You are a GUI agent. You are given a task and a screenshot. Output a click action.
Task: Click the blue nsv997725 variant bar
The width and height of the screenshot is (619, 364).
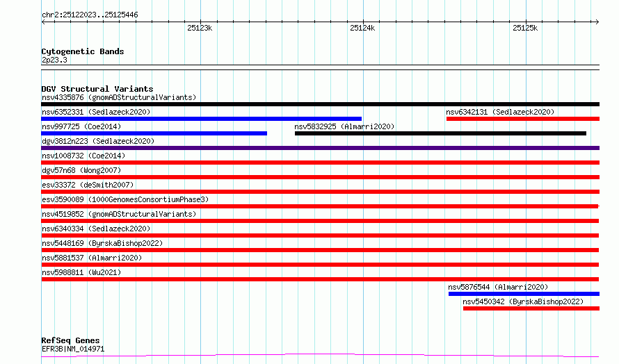click(x=154, y=133)
